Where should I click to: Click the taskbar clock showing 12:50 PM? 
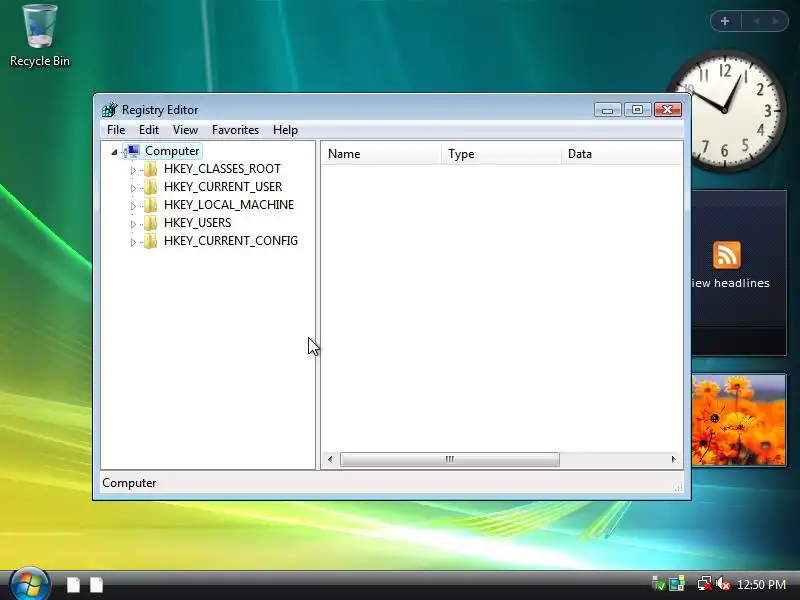tap(761, 585)
